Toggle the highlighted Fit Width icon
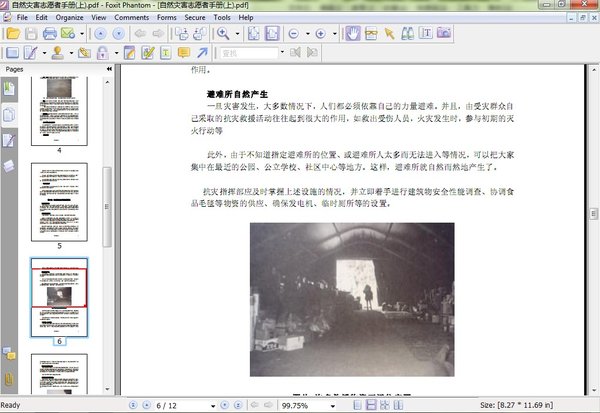The width and height of the screenshot is (600, 413). pyautogui.click(x=272, y=34)
